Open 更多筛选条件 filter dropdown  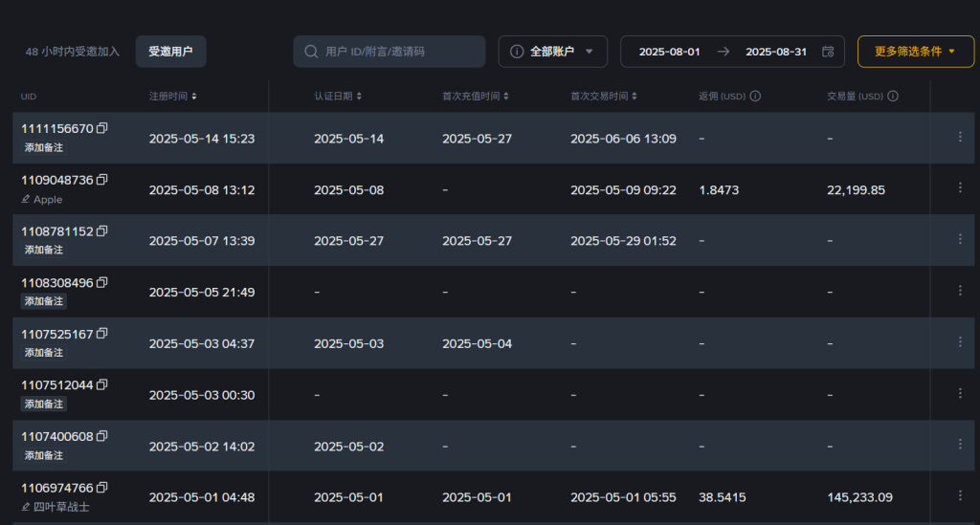tap(915, 52)
